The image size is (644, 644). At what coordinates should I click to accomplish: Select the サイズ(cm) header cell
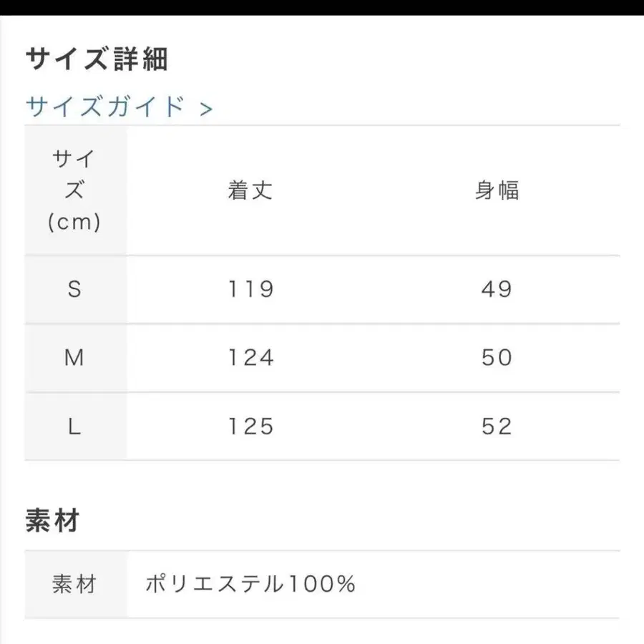tap(75, 190)
